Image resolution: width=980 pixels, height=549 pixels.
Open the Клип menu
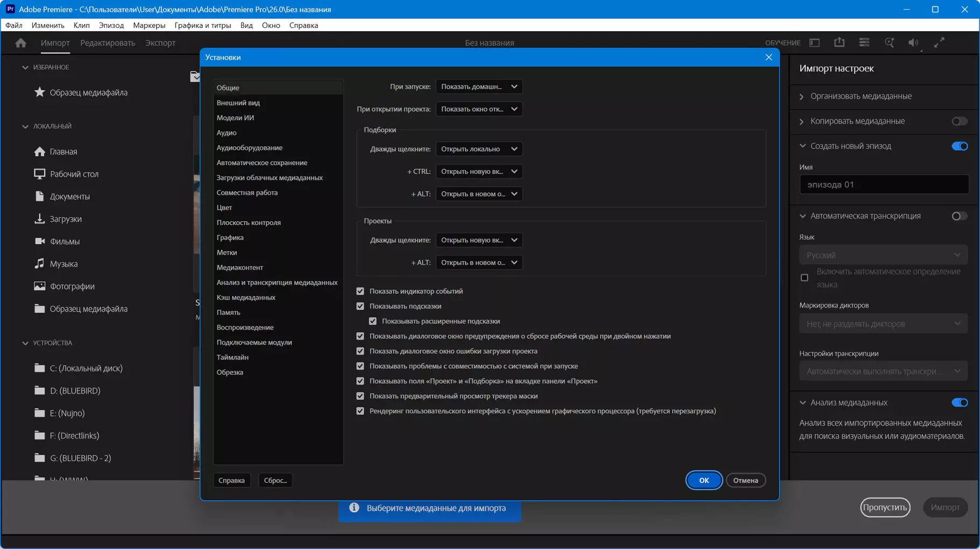pos(82,25)
